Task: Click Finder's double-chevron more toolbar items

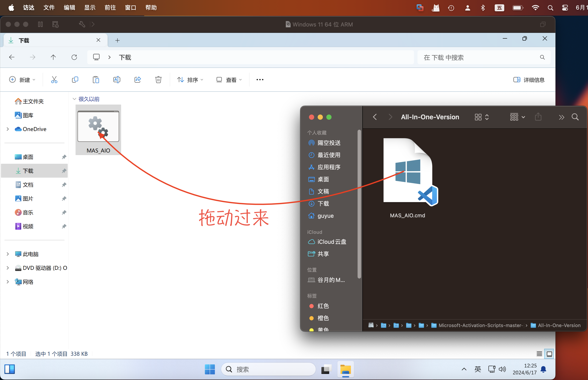Action: pos(561,117)
